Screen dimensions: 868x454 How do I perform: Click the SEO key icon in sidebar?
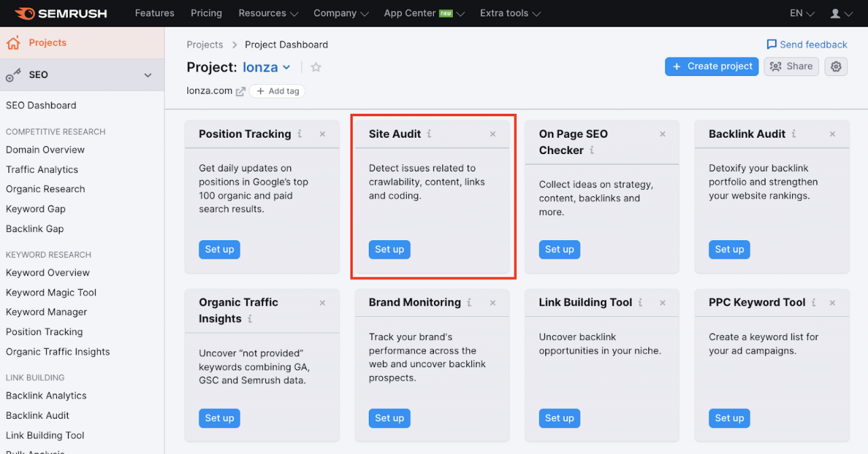(x=14, y=75)
